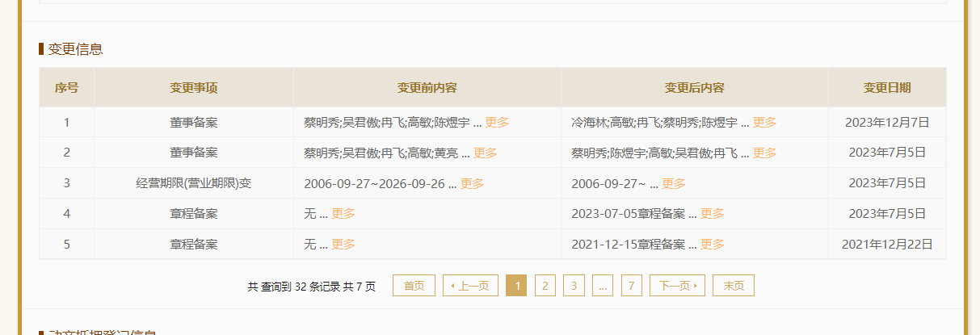
Task: Expand 更多 for row 1 变更后内容
Action: [764, 123]
